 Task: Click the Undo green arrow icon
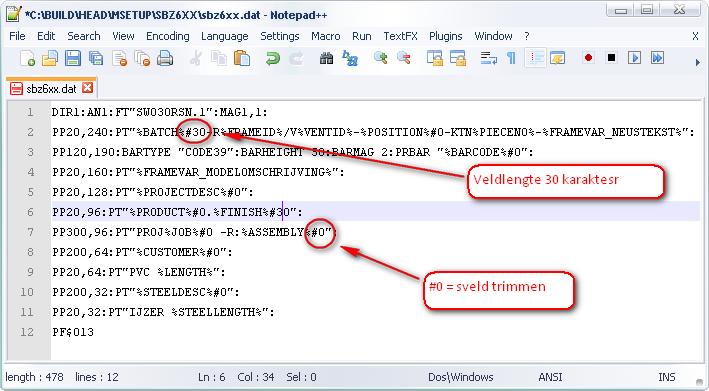(x=273, y=59)
